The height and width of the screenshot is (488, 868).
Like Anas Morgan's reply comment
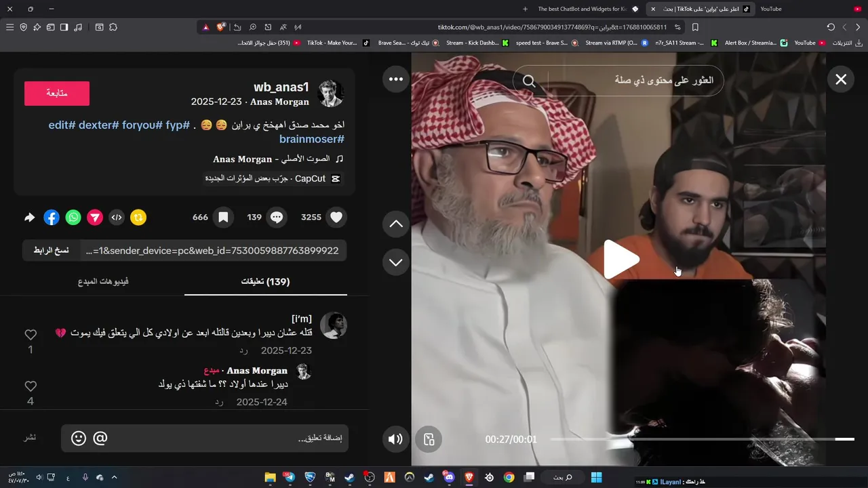[x=31, y=386]
